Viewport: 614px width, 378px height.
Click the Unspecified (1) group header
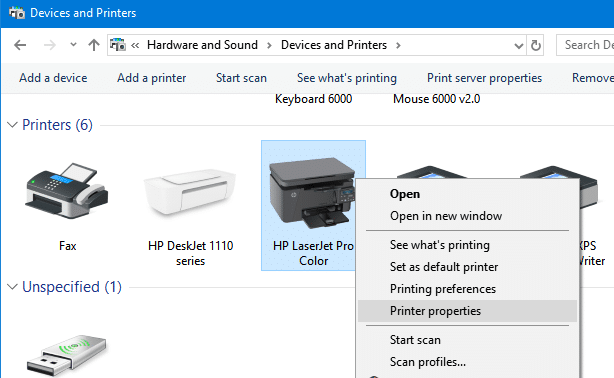(72, 287)
